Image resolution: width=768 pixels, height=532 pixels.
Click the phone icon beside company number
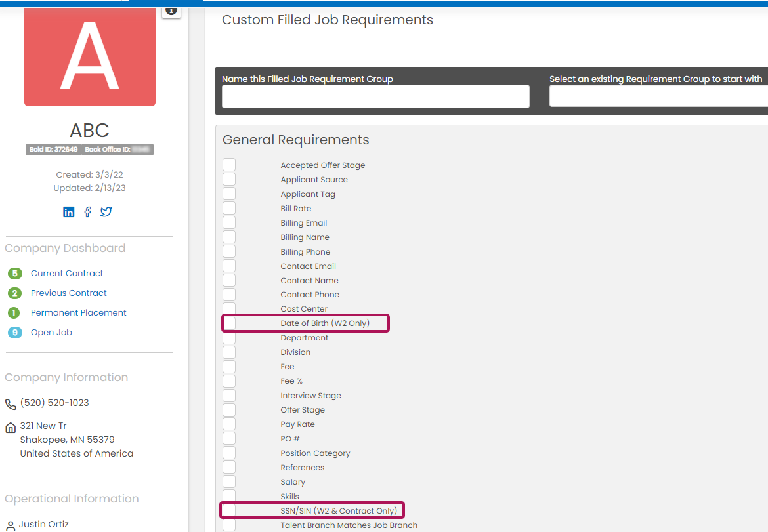tap(11, 404)
